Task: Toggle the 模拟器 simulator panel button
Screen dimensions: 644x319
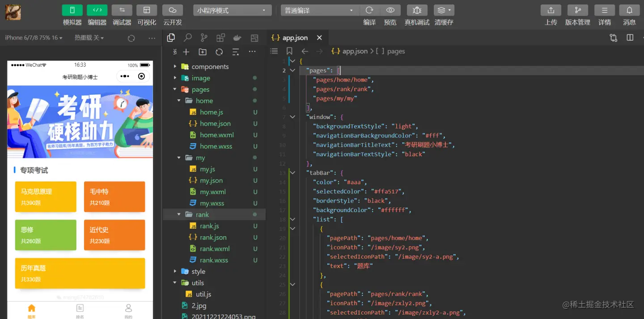Action: coord(72,10)
